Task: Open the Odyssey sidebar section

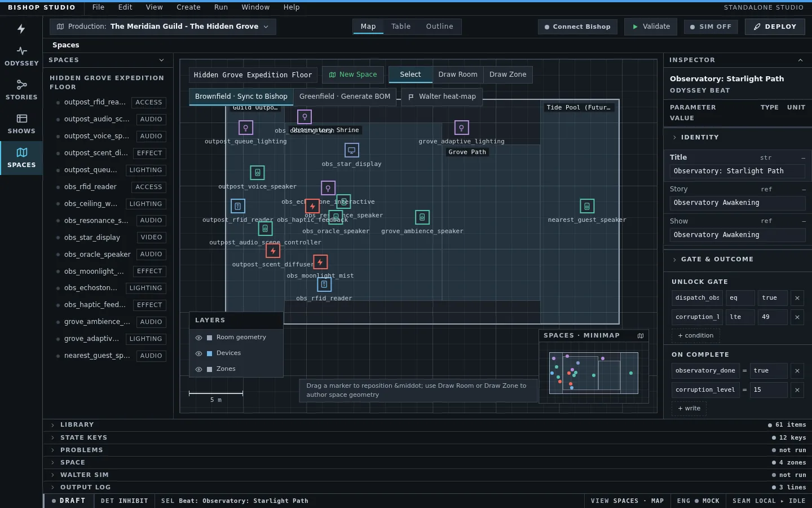Action: click(21, 56)
